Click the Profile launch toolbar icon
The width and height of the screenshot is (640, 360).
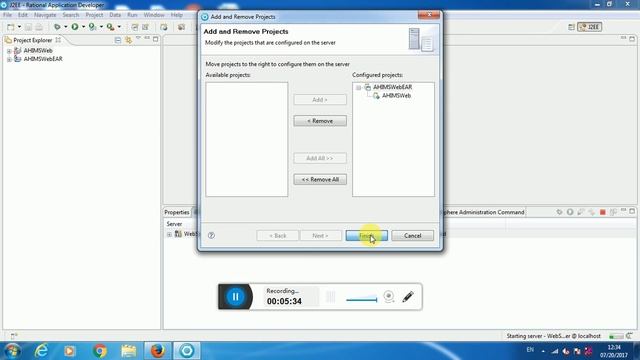pyautogui.click(x=93, y=27)
